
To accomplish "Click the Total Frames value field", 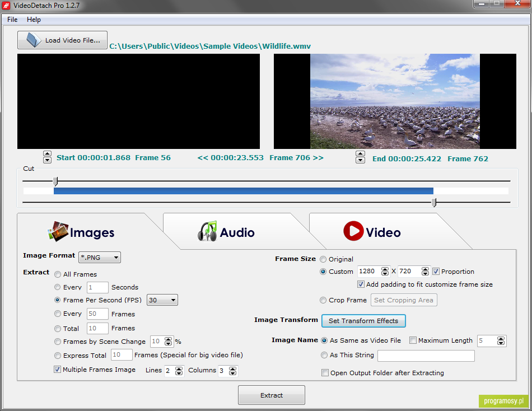I will click(x=97, y=328).
